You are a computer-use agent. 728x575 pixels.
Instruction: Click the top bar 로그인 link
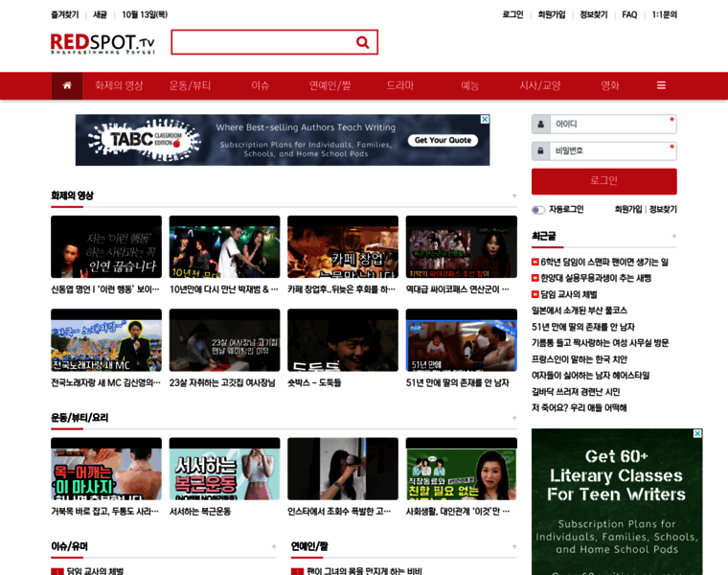coord(512,15)
